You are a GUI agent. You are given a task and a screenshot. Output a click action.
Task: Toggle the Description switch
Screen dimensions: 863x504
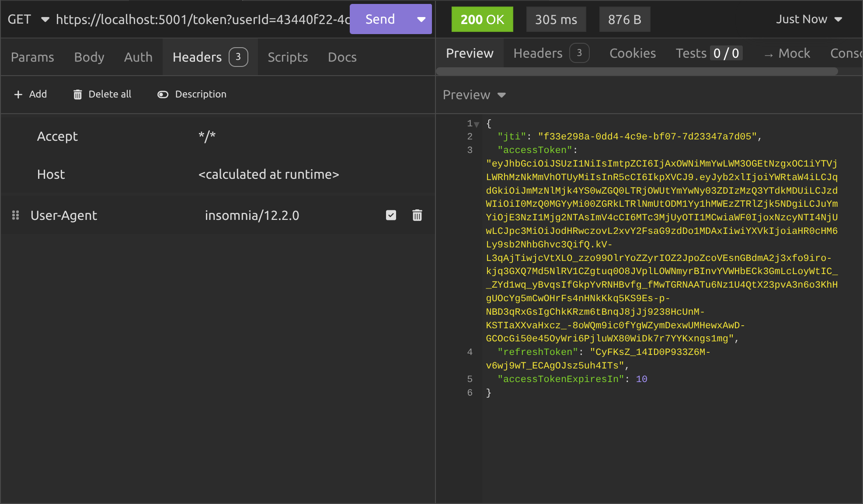[x=163, y=94]
